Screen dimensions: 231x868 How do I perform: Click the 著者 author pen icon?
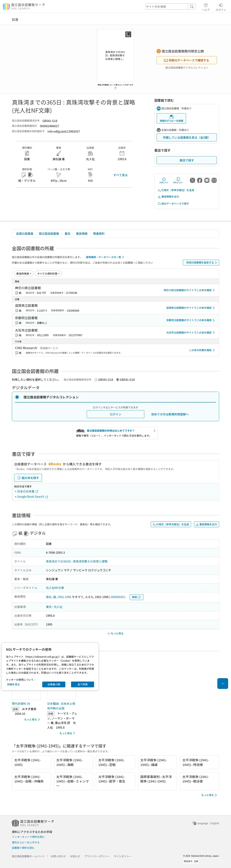click(58, 153)
